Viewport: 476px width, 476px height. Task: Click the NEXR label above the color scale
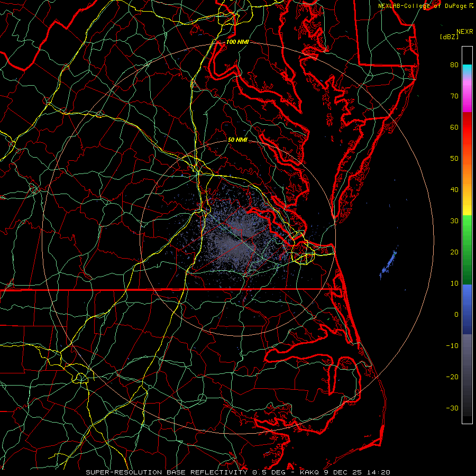click(x=465, y=32)
